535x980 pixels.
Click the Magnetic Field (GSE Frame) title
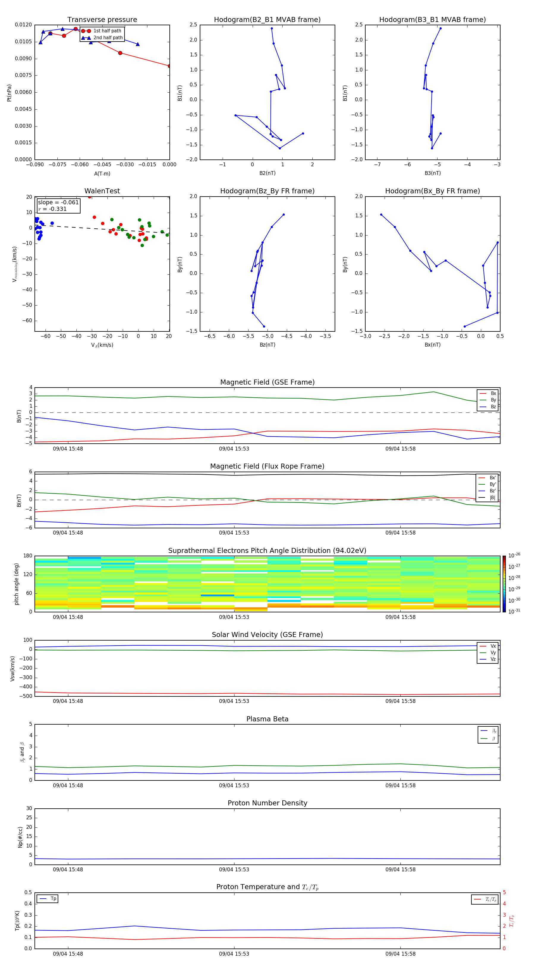pyautogui.click(x=267, y=382)
